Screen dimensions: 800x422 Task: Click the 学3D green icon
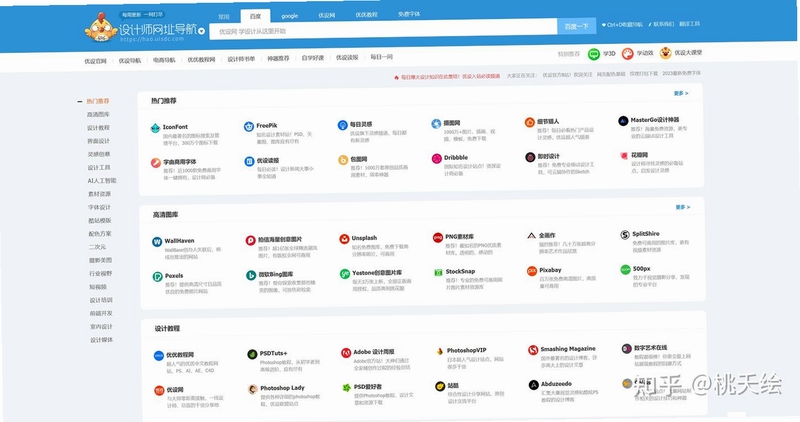click(x=594, y=54)
